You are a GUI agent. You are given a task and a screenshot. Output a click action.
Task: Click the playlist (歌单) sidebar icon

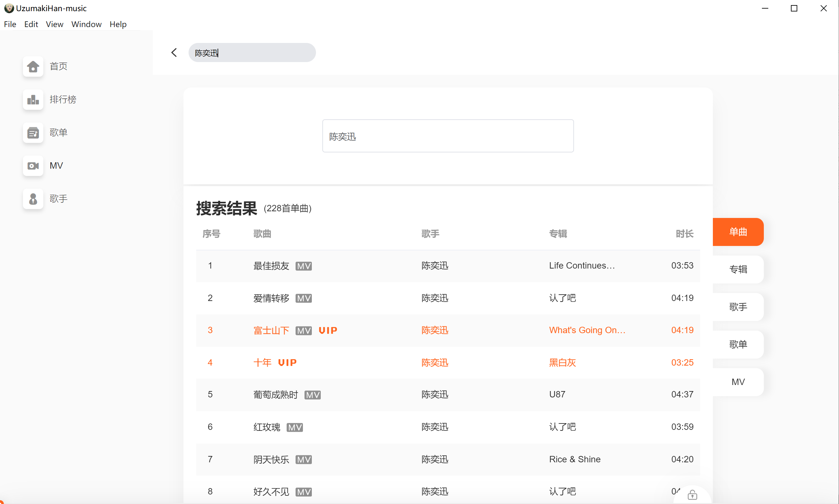point(33,132)
